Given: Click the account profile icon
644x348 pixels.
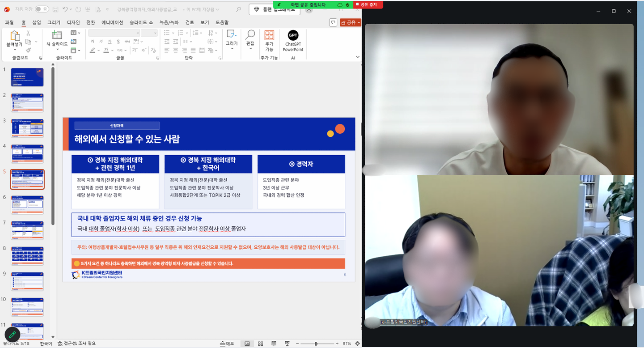Looking at the screenshot, I should [309, 9].
